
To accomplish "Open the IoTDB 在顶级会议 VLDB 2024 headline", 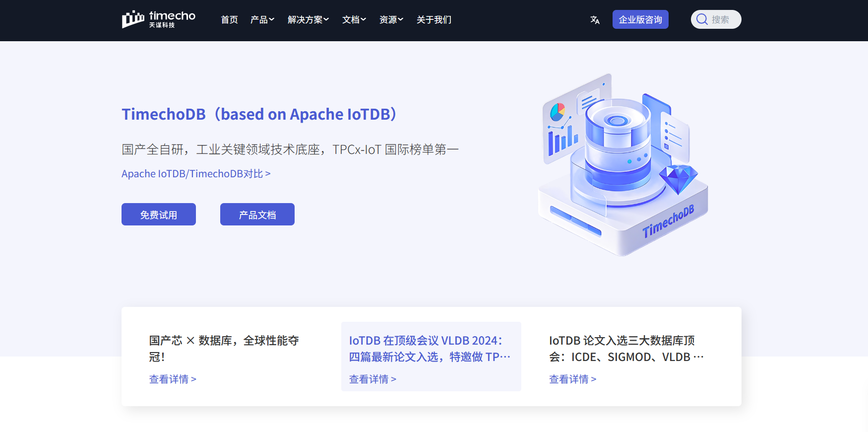I will point(430,349).
